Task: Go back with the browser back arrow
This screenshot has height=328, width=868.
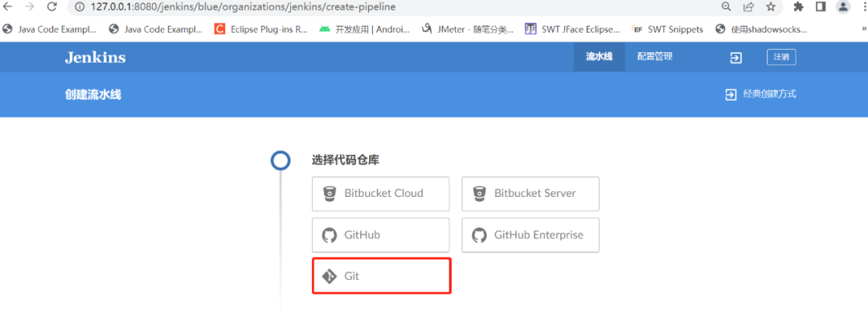Action: pos(8,6)
